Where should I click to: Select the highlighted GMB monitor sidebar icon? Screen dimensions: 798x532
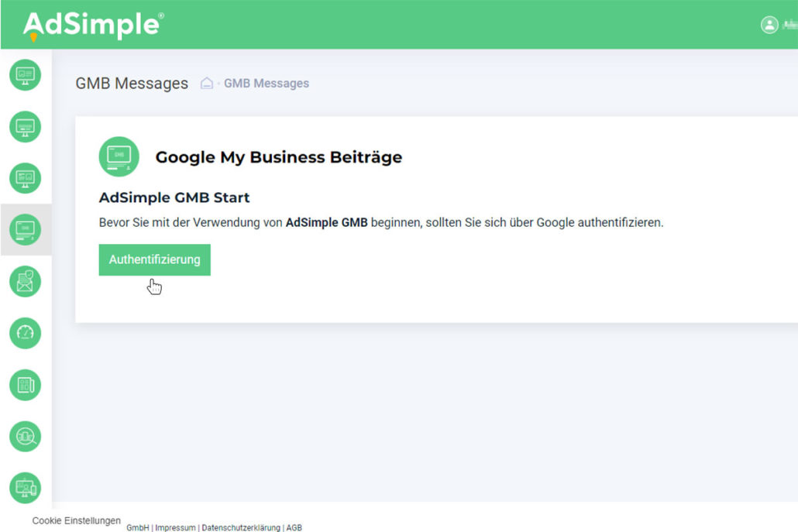click(25, 230)
